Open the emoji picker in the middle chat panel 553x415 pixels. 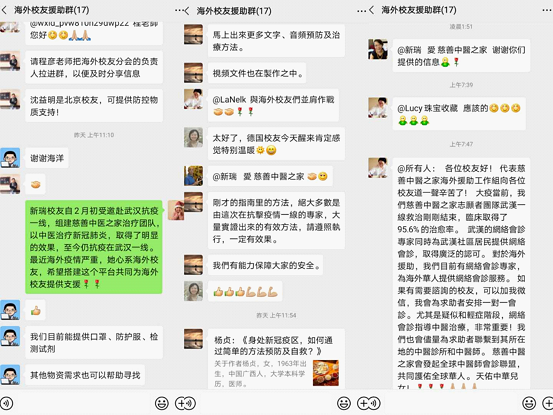click(x=344, y=403)
